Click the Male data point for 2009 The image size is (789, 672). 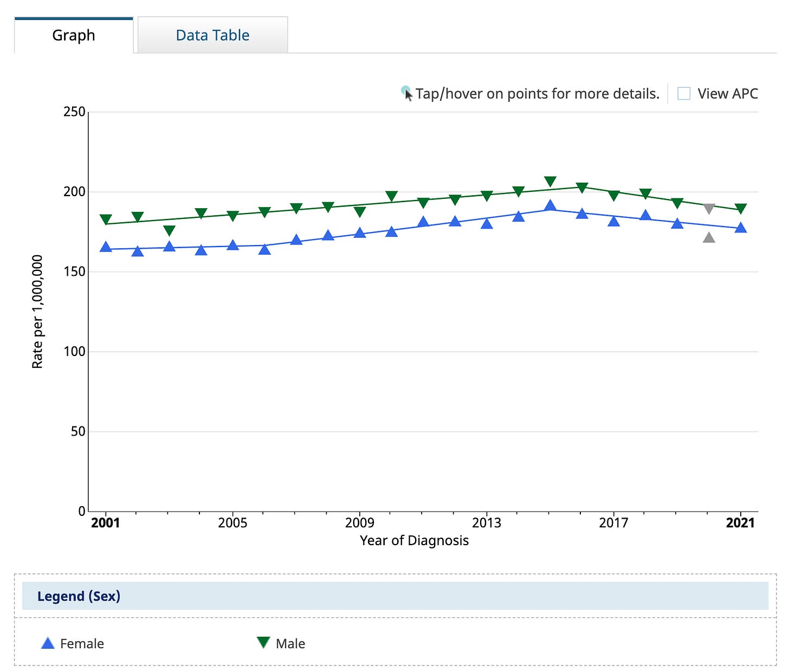[360, 211]
